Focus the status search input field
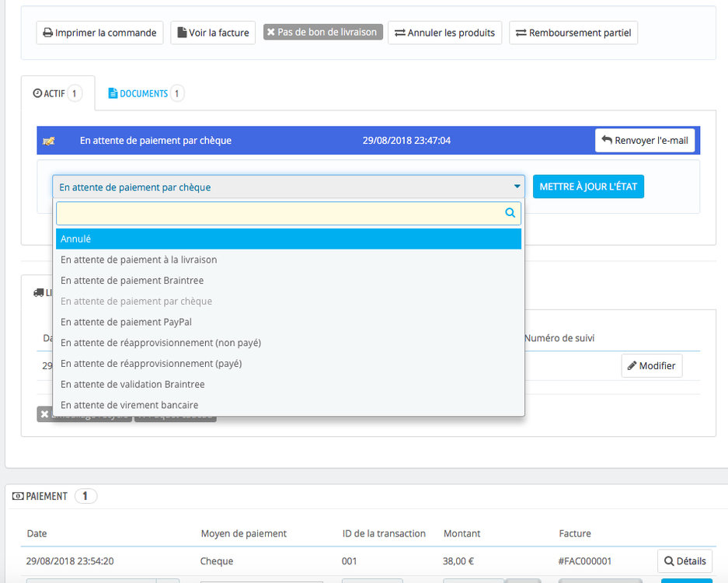The width and height of the screenshot is (728, 583). 289,213
